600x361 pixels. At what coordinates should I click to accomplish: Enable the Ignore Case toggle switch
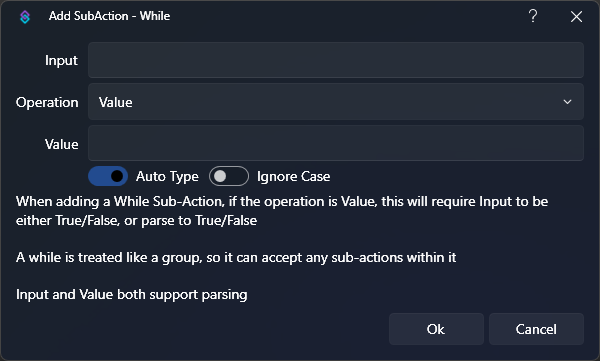(x=229, y=176)
